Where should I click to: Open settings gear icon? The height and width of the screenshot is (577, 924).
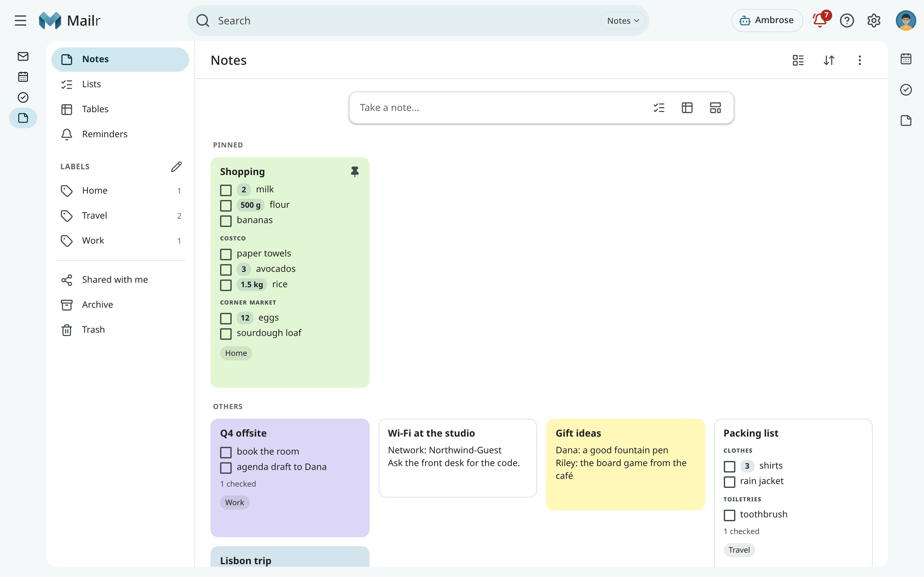[x=874, y=20]
